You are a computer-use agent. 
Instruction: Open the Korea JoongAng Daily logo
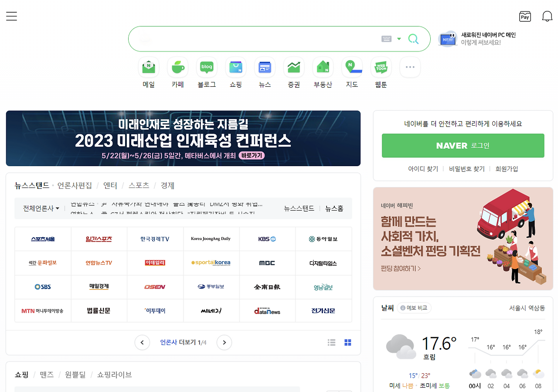211,239
